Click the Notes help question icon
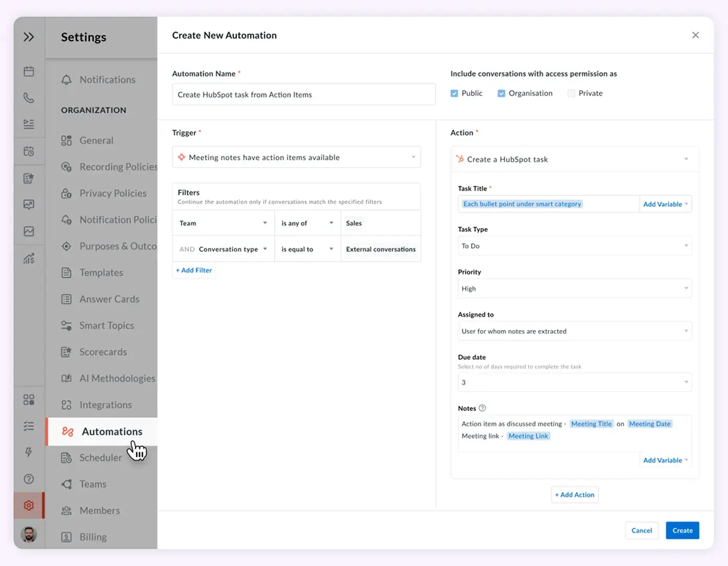Viewport: 728px width, 566px height. pyautogui.click(x=482, y=408)
